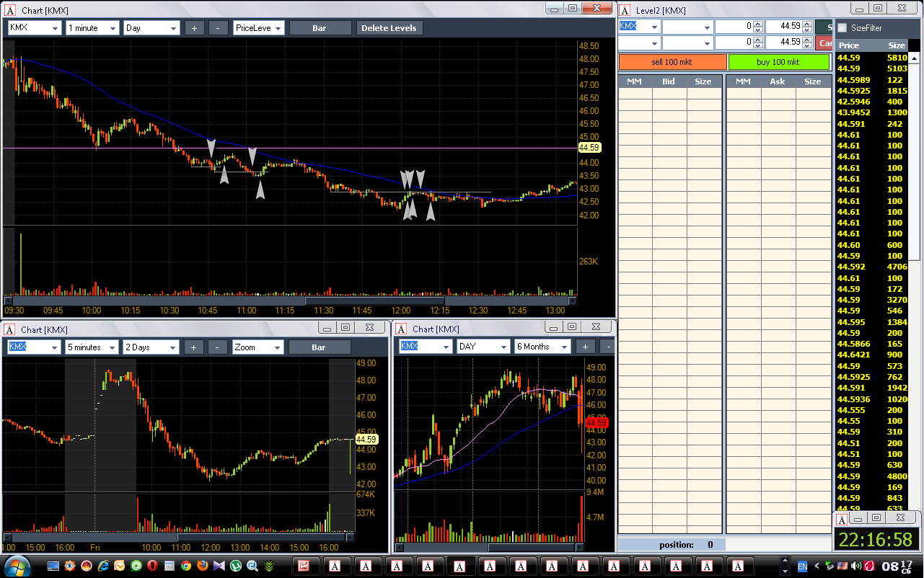Launch Opera browser from the taskbar

(x=152, y=566)
